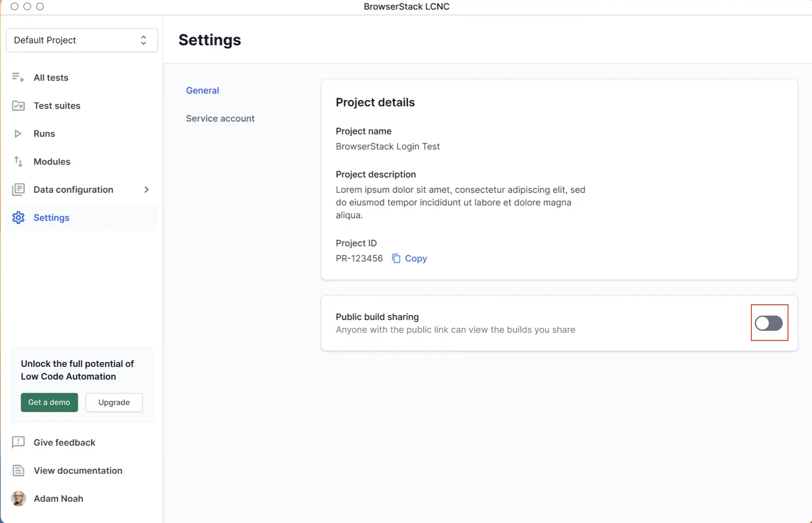This screenshot has width=812, height=523.
Task: Enable the Public build sharing toggle
Action: [x=769, y=323]
